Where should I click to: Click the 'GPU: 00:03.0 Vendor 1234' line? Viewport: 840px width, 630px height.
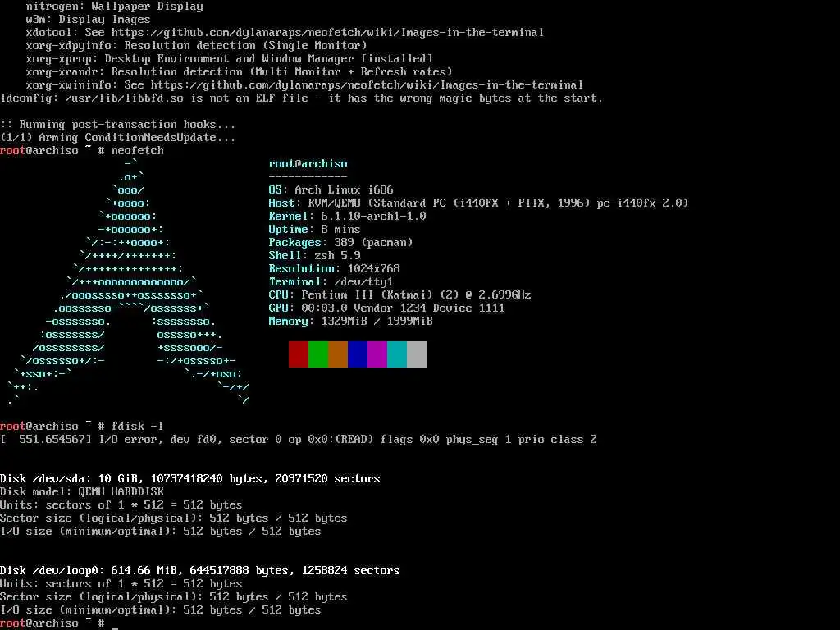pos(387,308)
